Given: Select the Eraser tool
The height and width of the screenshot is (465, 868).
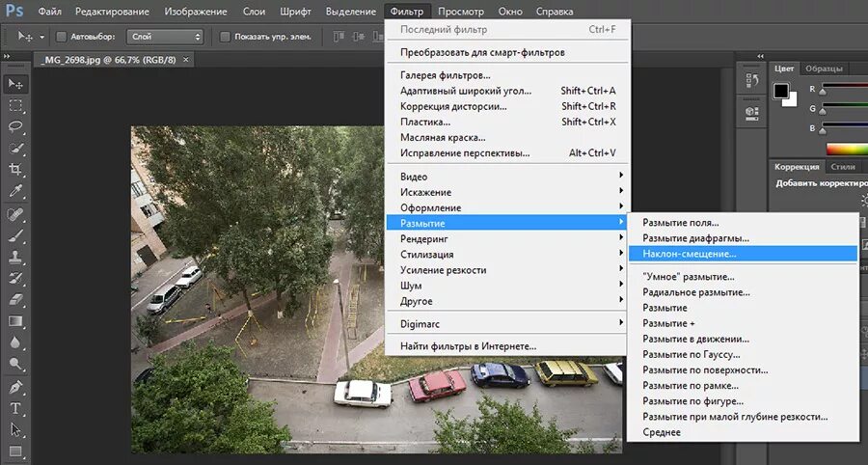Looking at the screenshot, I should pyautogui.click(x=14, y=300).
